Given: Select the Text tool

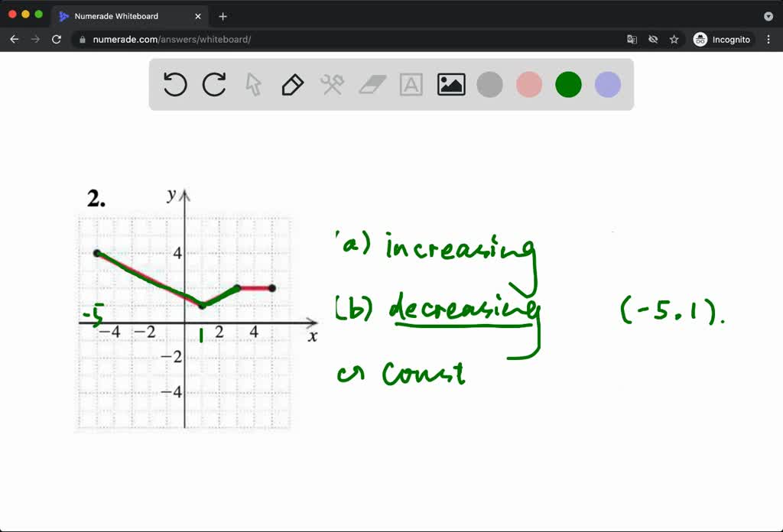Looking at the screenshot, I should pos(411,85).
